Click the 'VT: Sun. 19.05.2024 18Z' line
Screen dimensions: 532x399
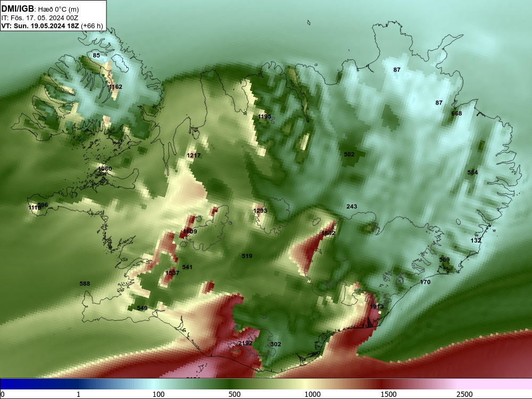pos(40,26)
